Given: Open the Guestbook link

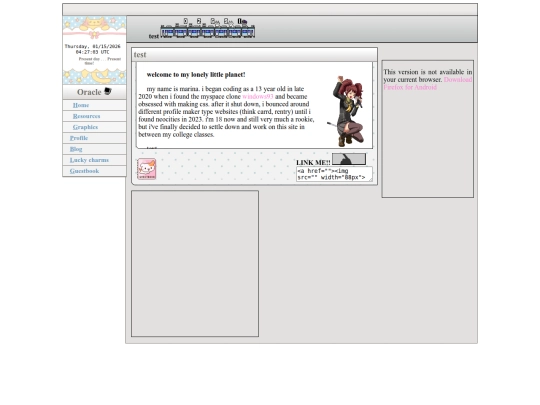Looking at the screenshot, I should pyautogui.click(x=84, y=171).
